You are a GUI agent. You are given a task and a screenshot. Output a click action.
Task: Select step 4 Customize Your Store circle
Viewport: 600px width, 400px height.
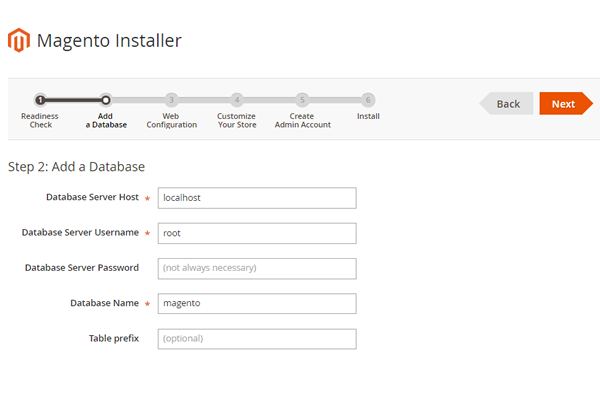[237, 100]
